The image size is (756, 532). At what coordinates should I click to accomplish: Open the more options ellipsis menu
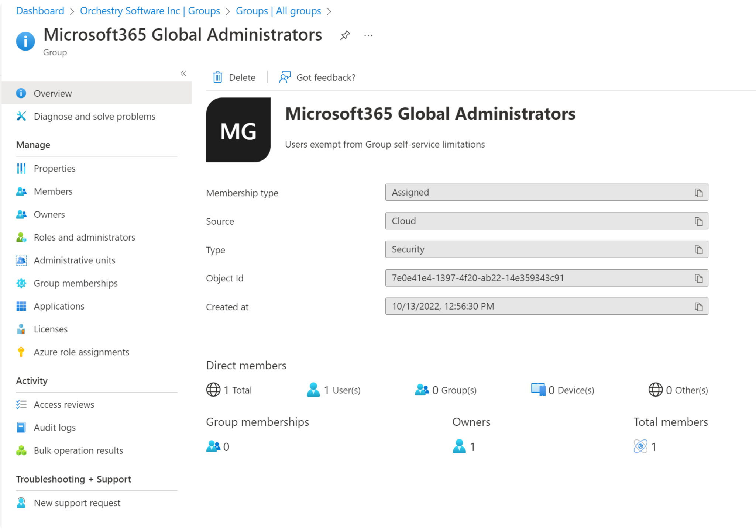pyautogui.click(x=368, y=35)
